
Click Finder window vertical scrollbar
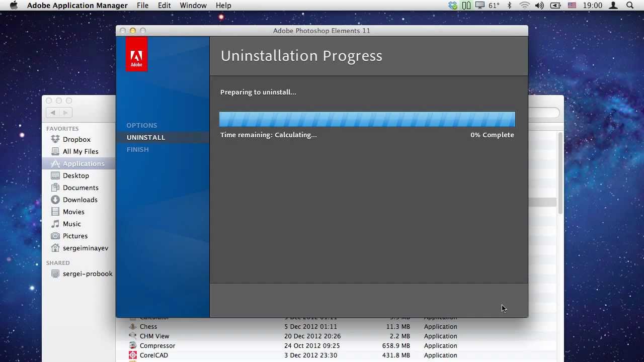tap(560, 173)
